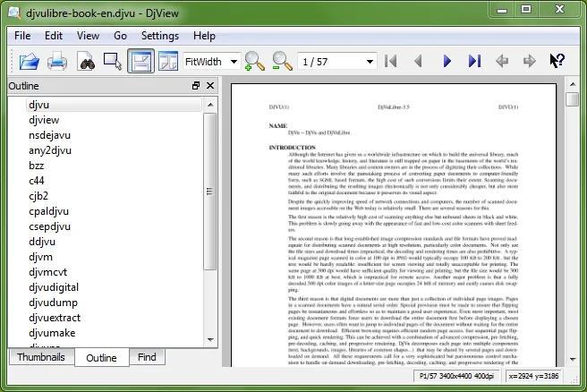
Task: Click outline list scroll-down arrow
Action: pyautogui.click(x=210, y=340)
